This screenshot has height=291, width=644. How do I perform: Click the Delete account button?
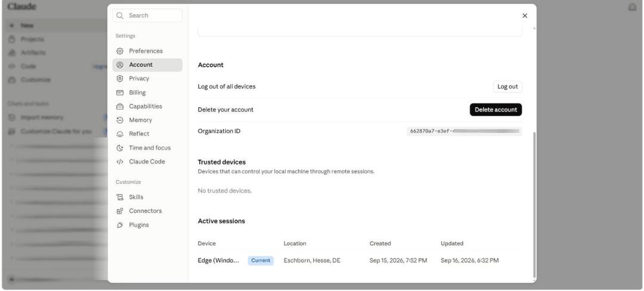(x=496, y=110)
